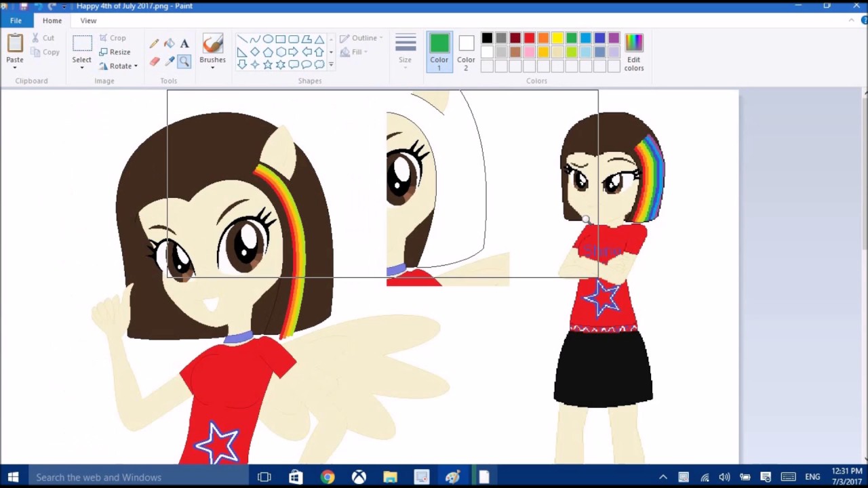This screenshot has height=488, width=868.
Task: Open the Rotate dropdown
Action: point(118,66)
